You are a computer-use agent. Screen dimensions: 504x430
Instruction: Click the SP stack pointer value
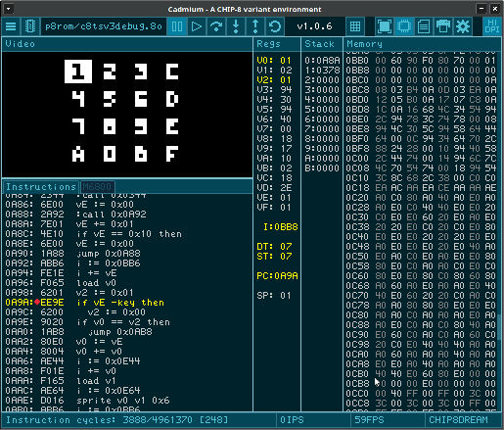pyautogui.click(x=286, y=296)
